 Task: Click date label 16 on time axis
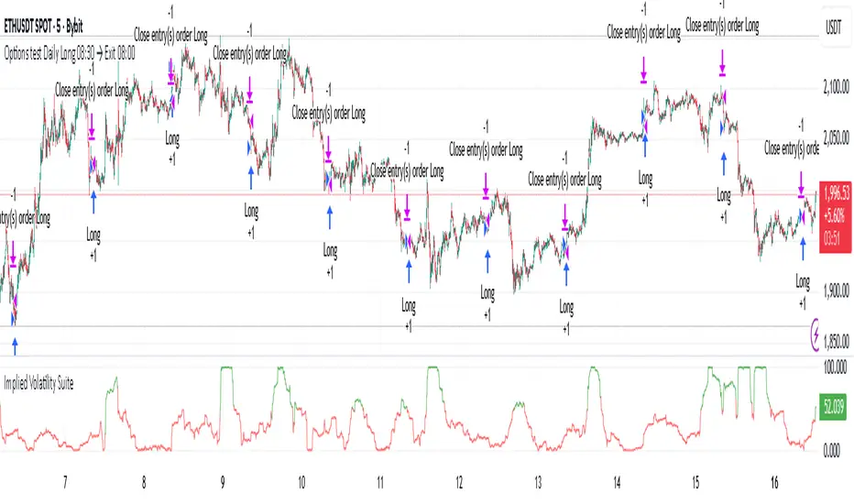pyautogui.click(x=775, y=482)
